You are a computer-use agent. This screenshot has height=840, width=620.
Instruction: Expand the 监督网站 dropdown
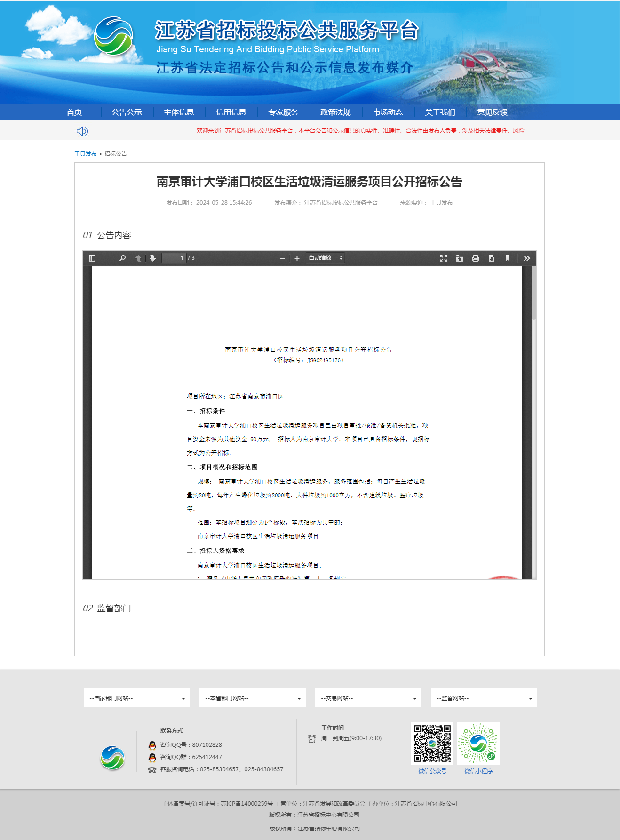484,698
